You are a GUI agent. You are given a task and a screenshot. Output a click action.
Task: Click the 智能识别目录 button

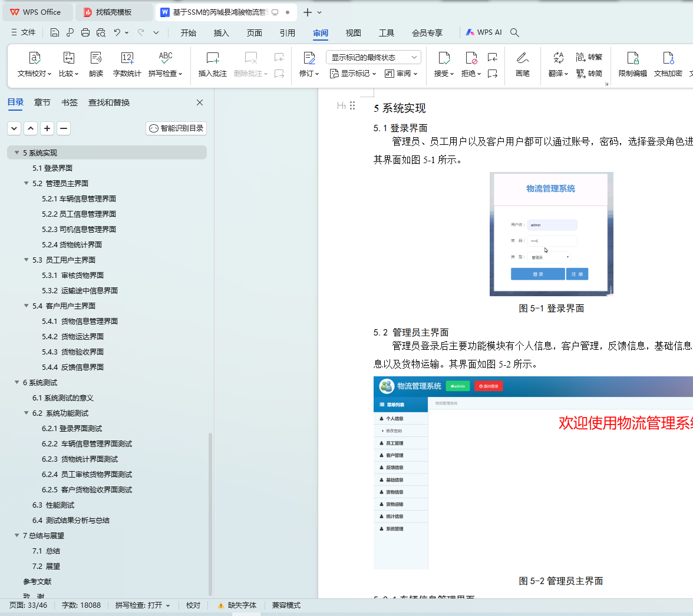click(176, 128)
